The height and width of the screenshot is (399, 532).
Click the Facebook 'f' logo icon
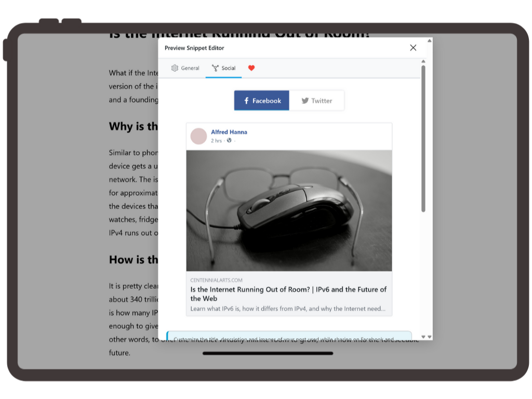point(246,101)
